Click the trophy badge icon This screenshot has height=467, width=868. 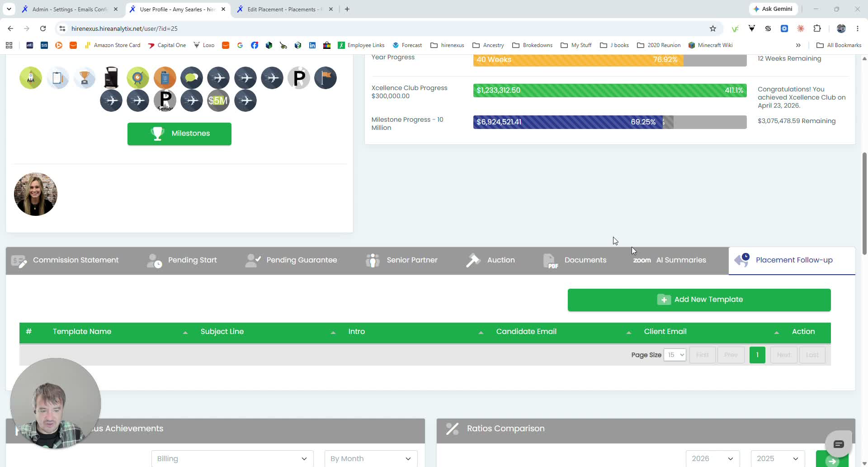pos(85,78)
